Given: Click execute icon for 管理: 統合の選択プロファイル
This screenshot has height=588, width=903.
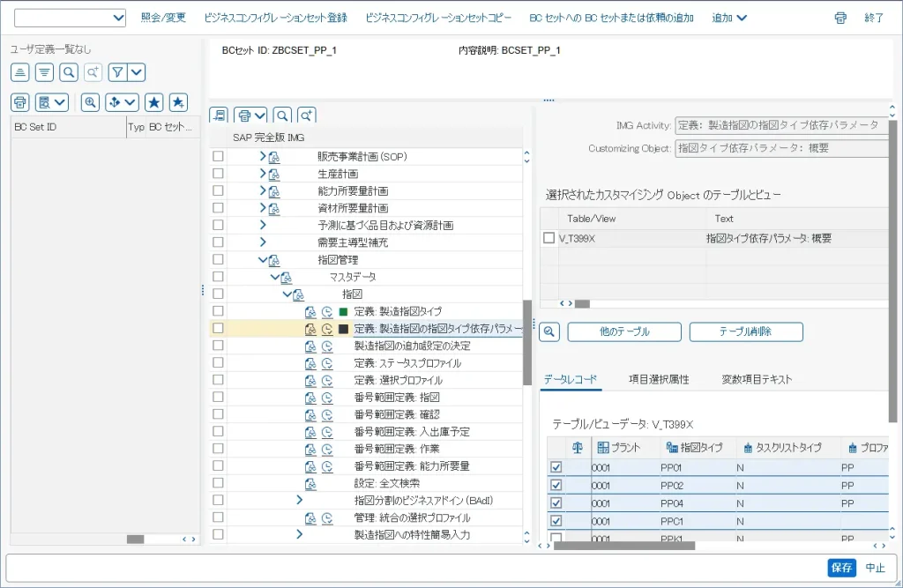Looking at the screenshot, I should click(327, 517).
